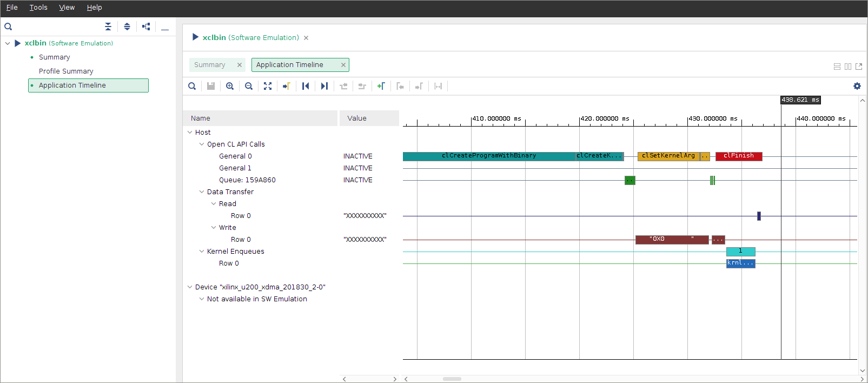Collapse the Kernel Enqueues group
This screenshot has width=868, height=383.
tap(202, 252)
